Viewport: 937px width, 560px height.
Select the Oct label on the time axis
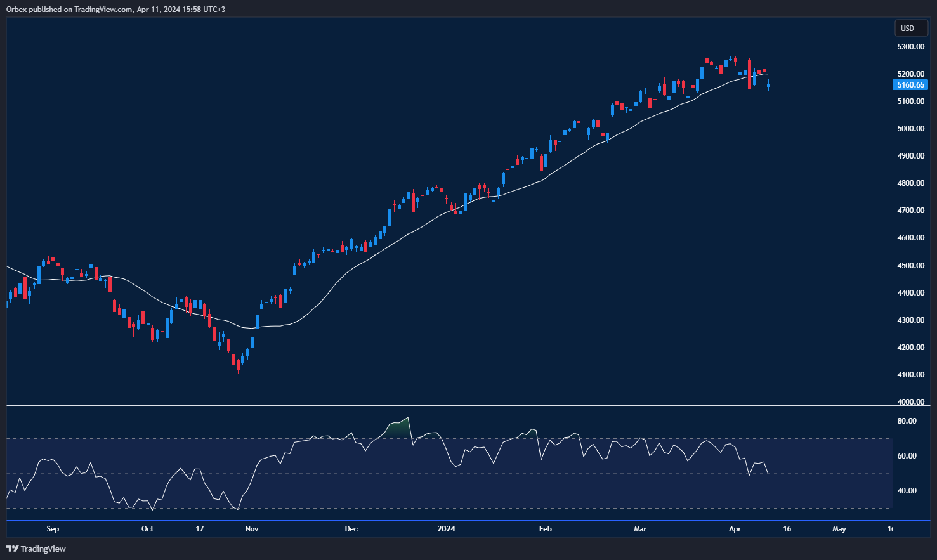coord(147,528)
